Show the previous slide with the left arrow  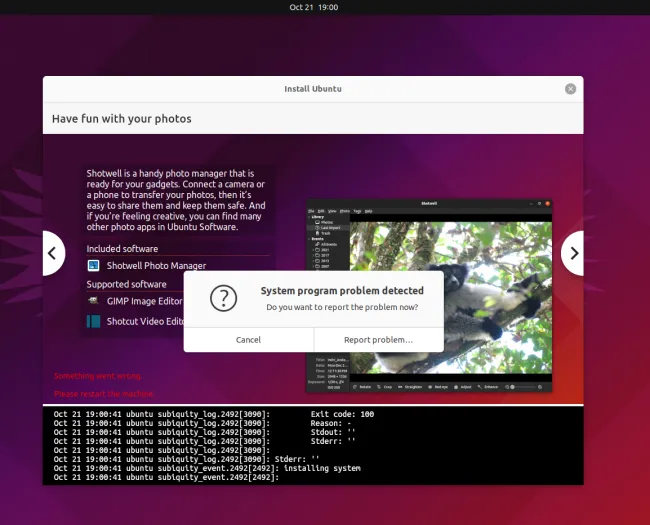[x=53, y=253]
